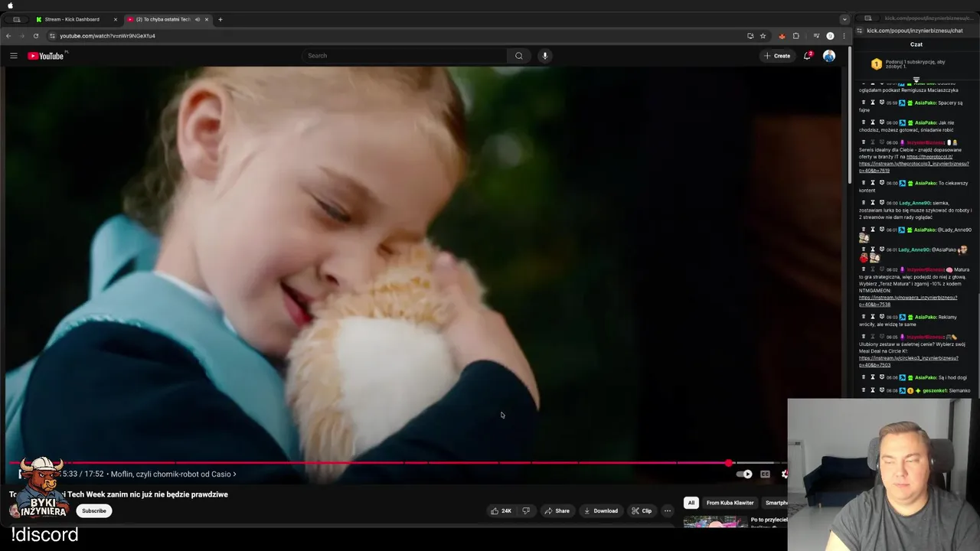Mute the YouTube tab via speaker icon

click(197, 19)
